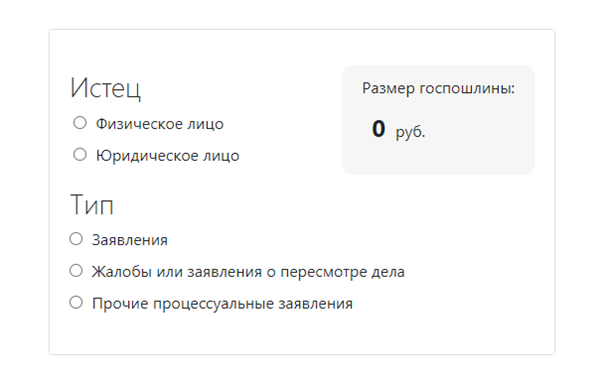The image size is (610, 384).
Task: Click the Заявления option label text
Action: (130, 240)
